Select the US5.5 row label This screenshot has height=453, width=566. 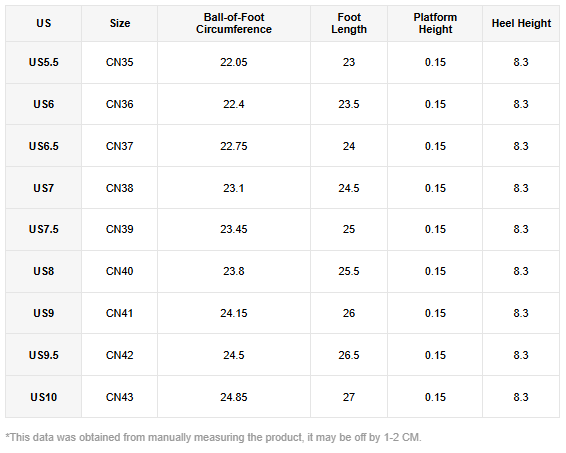pos(43,62)
